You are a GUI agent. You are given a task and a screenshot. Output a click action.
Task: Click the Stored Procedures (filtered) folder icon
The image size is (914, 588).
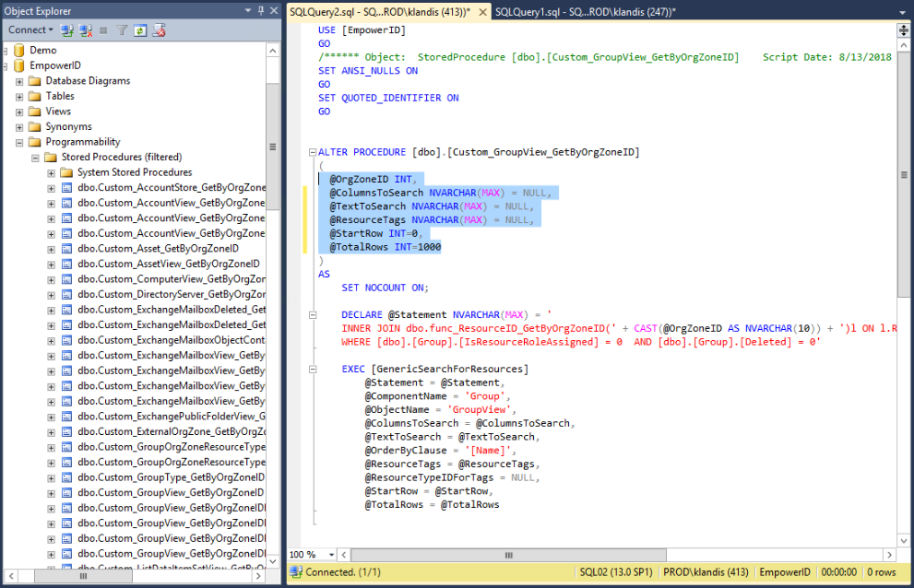[x=51, y=157]
